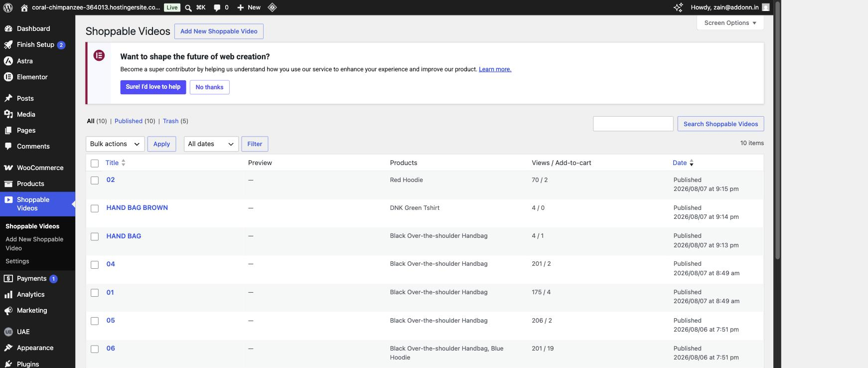Click the 201 / 19 views value
Viewport: 868px width, 368px height.
[543, 348]
